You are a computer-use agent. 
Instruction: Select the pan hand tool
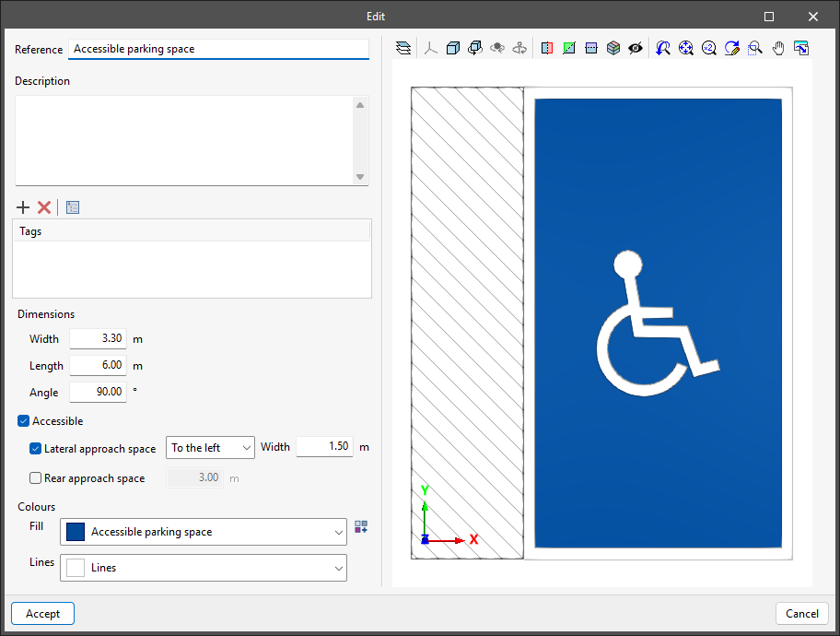778,48
